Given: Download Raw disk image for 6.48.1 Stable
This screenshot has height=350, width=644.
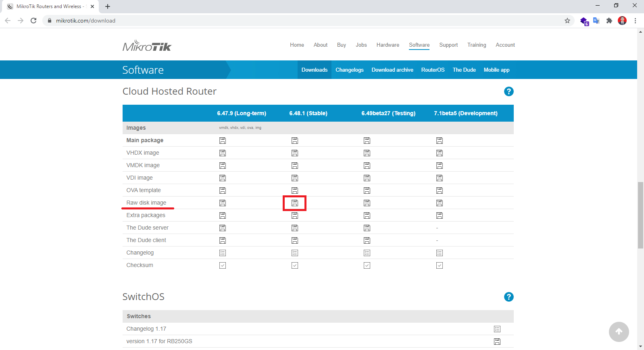Looking at the screenshot, I should coord(295,203).
